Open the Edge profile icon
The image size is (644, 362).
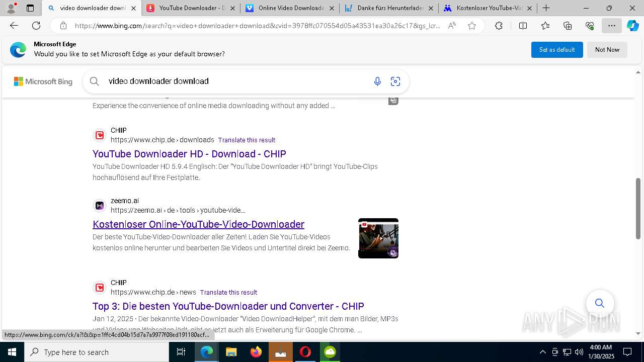click(x=11, y=8)
